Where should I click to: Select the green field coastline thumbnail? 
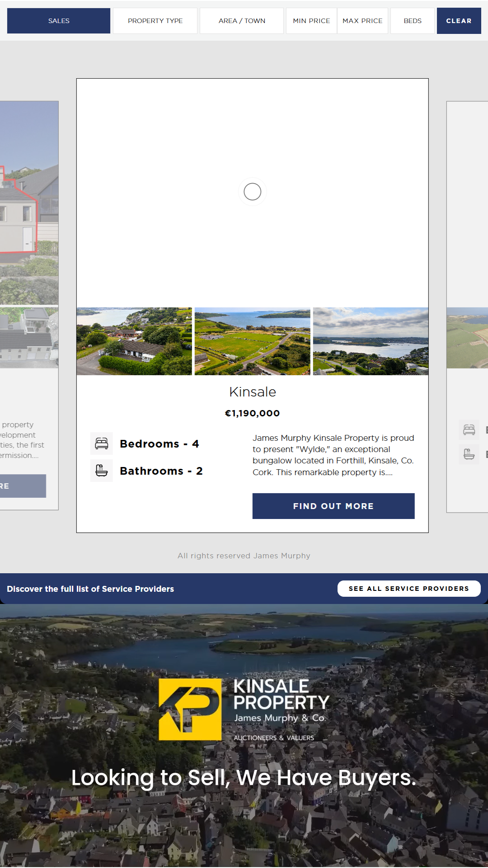tap(253, 341)
